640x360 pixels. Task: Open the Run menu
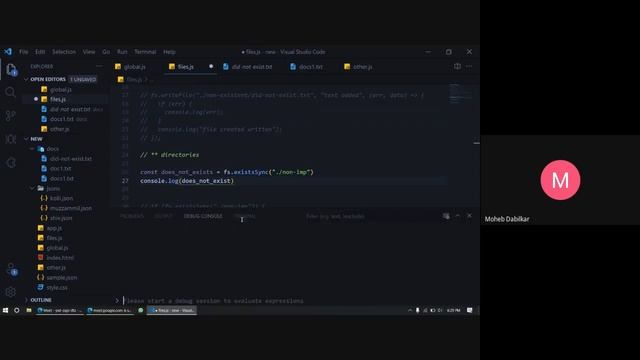pos(122,52)
